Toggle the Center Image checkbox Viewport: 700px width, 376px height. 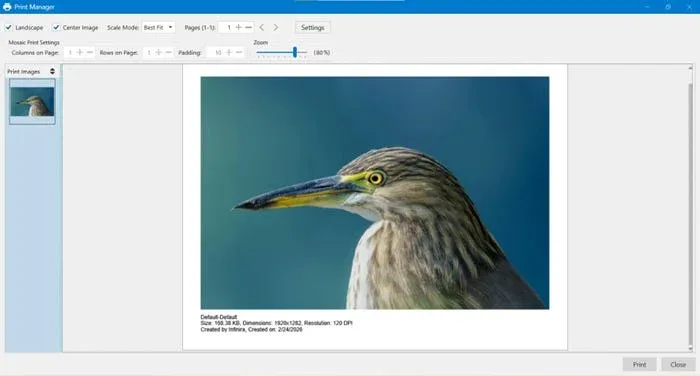point(56,28)
